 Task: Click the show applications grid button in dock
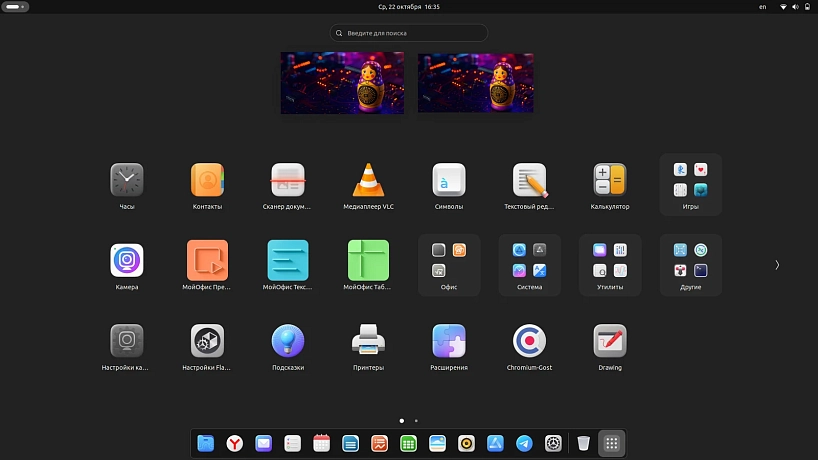click(613, 443)
